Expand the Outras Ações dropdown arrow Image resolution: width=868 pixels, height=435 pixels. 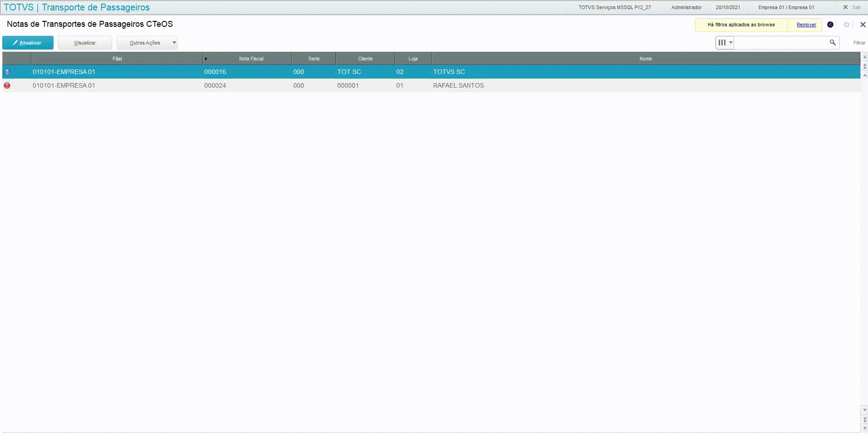(x=174, y=43)
